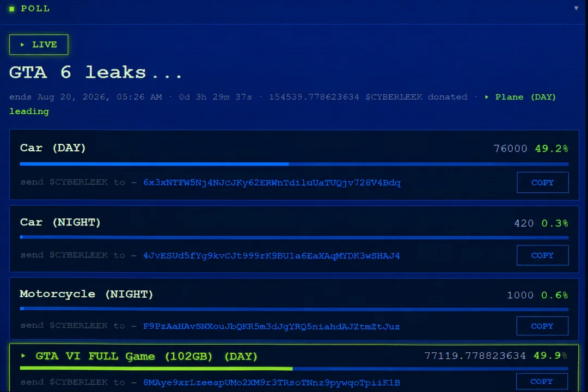The width and height of the screenshot is (588, 392).
Task: Click the 49.2% percentage for Car (DAY)
Action: 551,149
